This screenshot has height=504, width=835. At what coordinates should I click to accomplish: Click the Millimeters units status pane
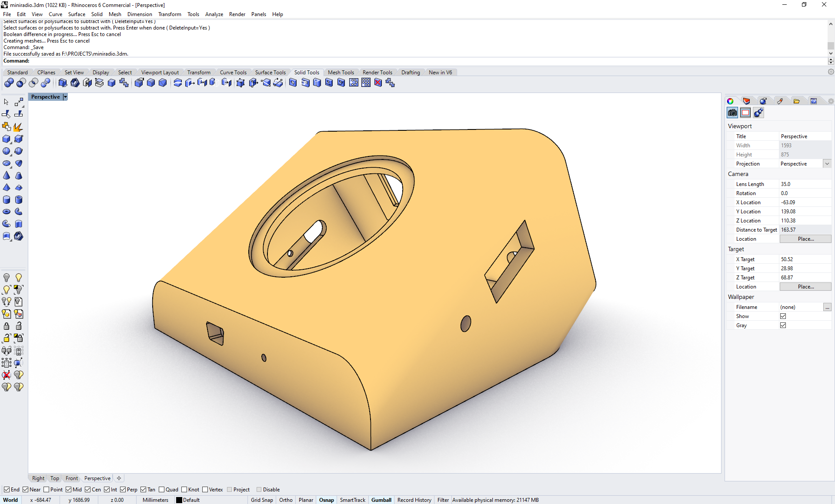[x=155, y=500]
